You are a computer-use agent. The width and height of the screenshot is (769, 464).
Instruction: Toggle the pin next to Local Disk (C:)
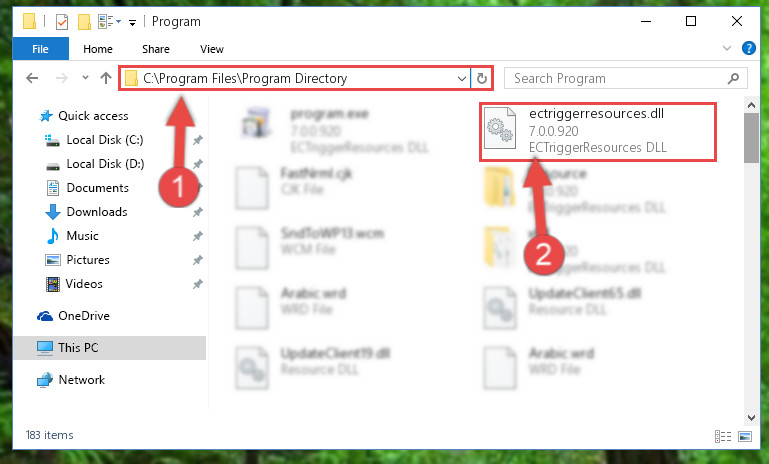(x=198, y=140)
